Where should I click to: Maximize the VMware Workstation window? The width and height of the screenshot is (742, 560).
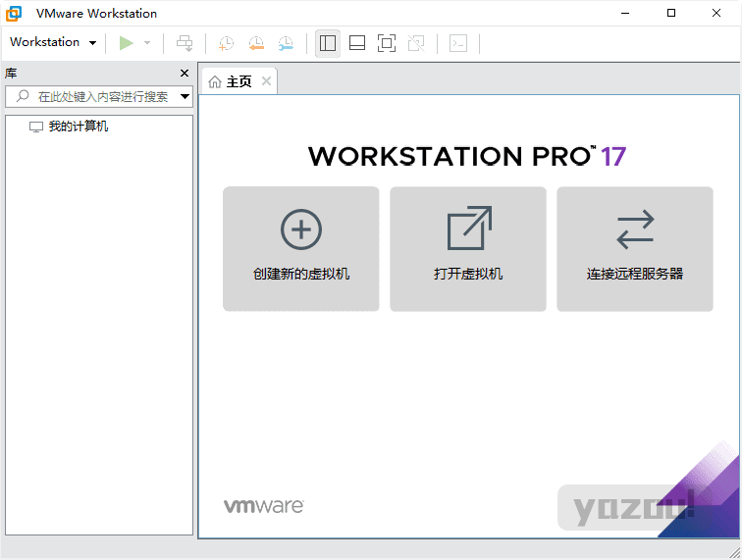click(671, 13)
